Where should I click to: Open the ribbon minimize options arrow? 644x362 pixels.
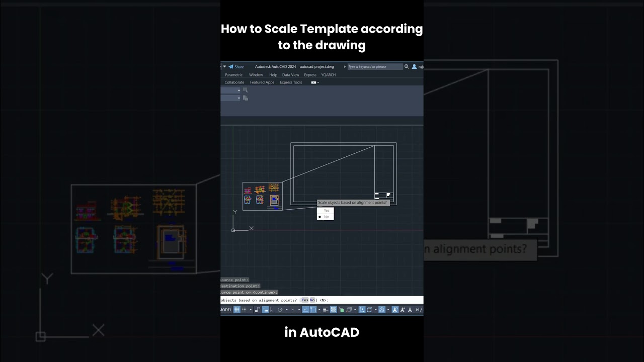[x=318, y=82]
